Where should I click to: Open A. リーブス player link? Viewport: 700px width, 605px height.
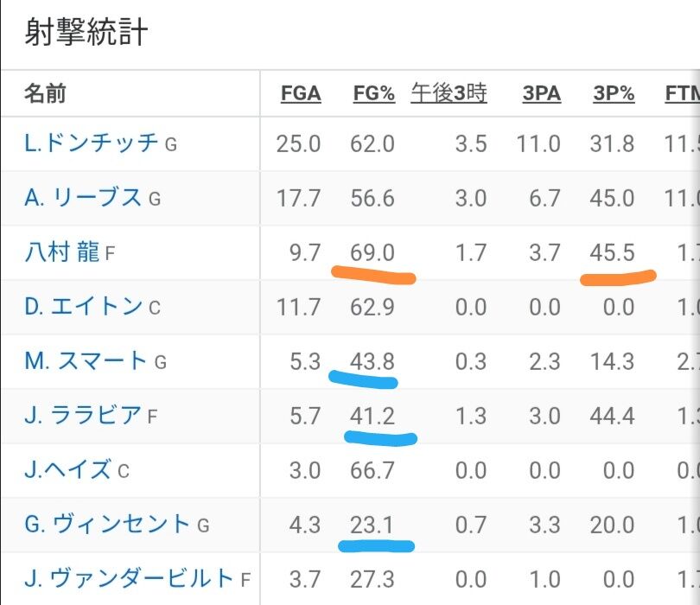click(x=83, y=198)
